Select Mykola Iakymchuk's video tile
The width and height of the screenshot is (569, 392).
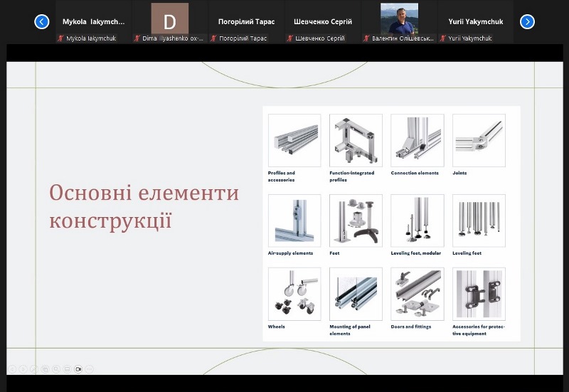tap(93, 22)
